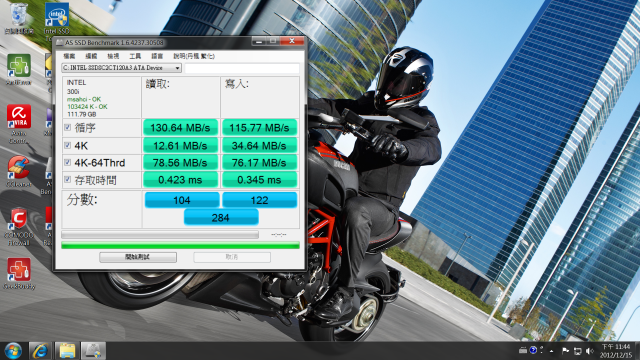
Task: Click the msahci - OK driver status text
Action: tap(84, 99)
